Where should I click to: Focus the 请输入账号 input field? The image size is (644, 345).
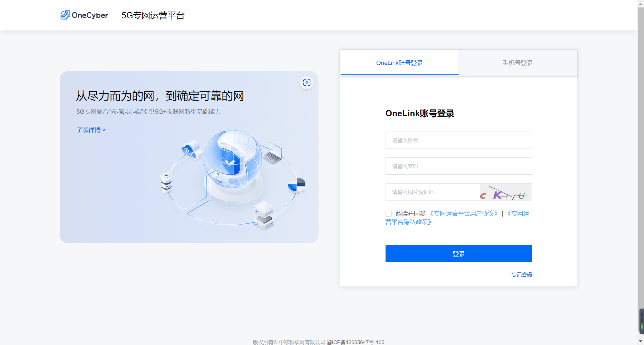tap(459, 140)
